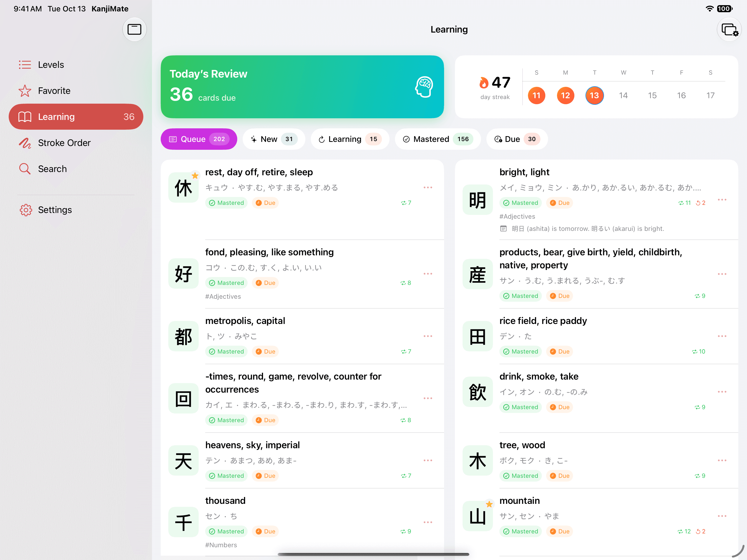This screenshot has width=747, height=560.
Task: Open Favorite in the sidebar
Action: [x=76, y=90]
